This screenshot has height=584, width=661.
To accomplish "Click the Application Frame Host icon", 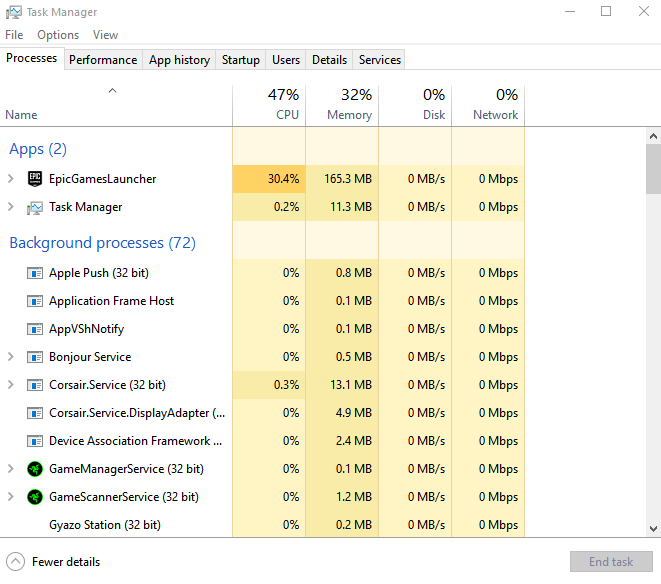I will (35, 301).
